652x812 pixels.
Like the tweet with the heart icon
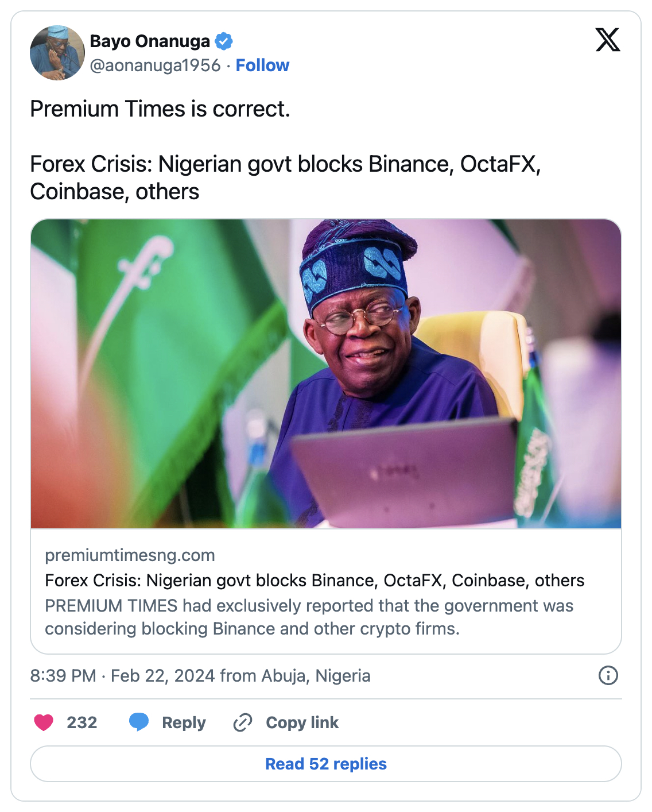pos(44,722)
